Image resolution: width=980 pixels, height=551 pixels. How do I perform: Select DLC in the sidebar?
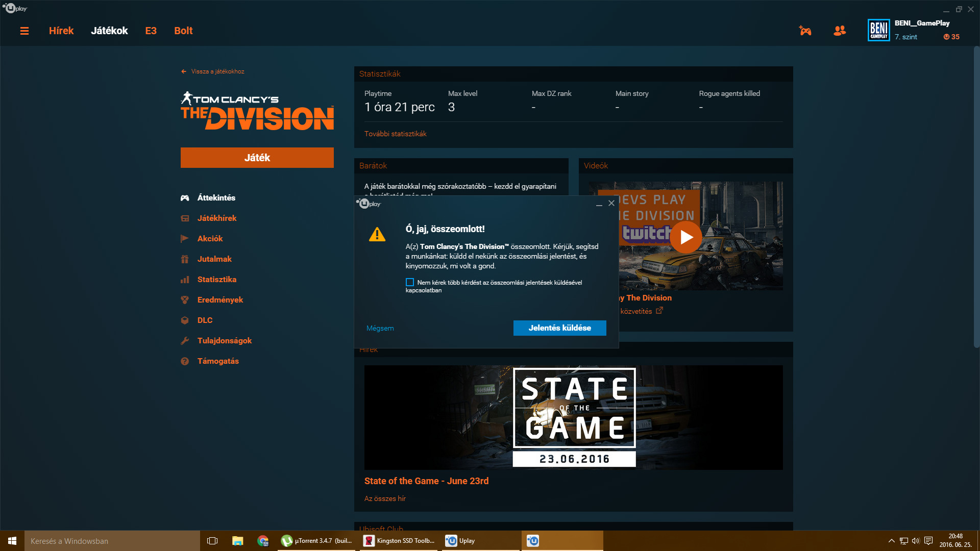pos(205,320)
